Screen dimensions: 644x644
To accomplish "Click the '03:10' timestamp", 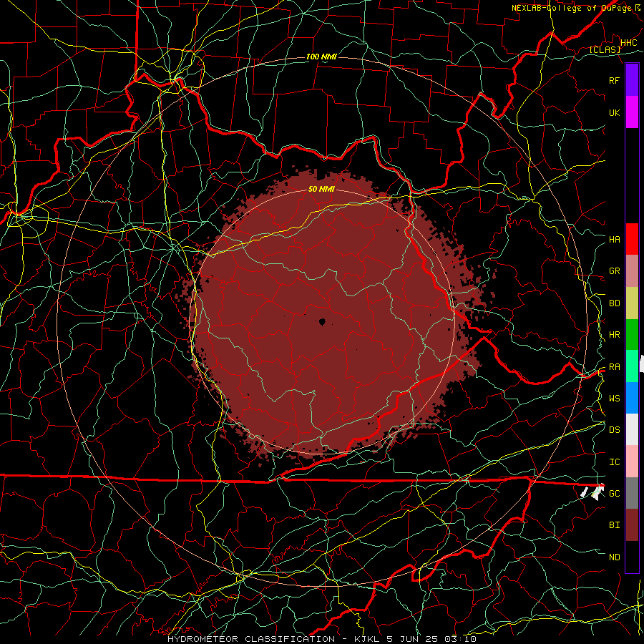I will tap(462, 639).
